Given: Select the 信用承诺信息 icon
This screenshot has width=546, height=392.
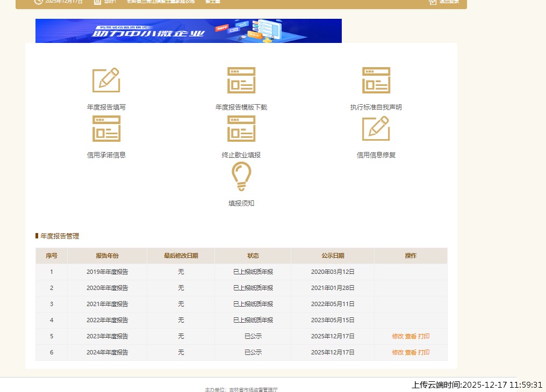Looking at the screenshot, I should tap(106, 129).
